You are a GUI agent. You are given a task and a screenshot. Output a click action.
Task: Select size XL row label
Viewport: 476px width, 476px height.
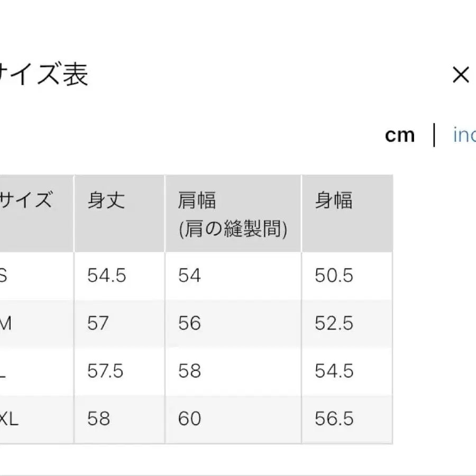tap(7, 419)
